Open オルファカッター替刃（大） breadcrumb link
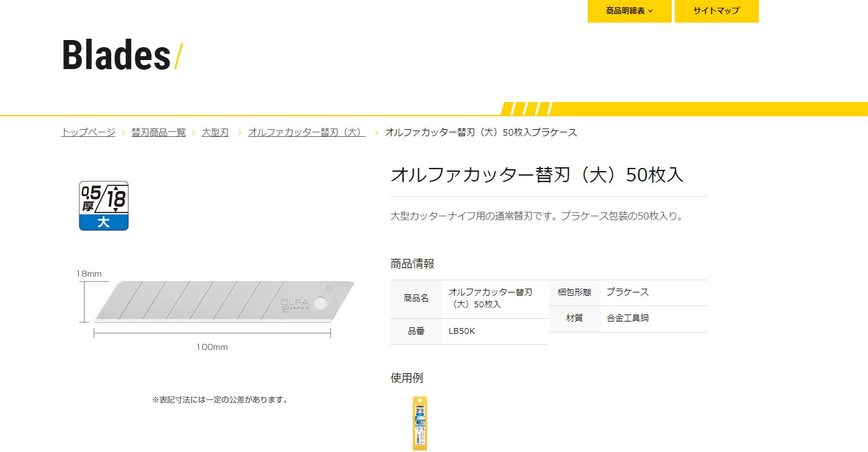The image size is (868, 452). point(307,132)
